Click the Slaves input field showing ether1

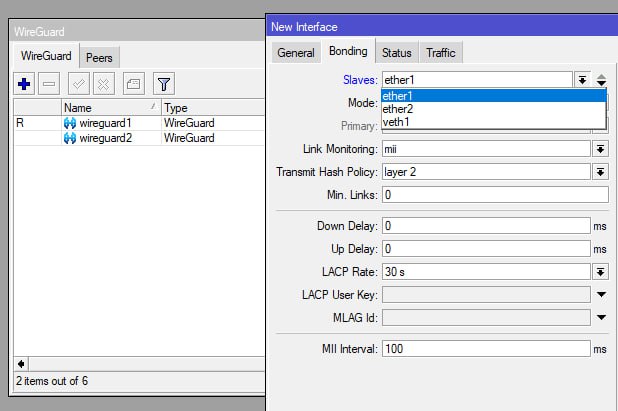[477, 80]
